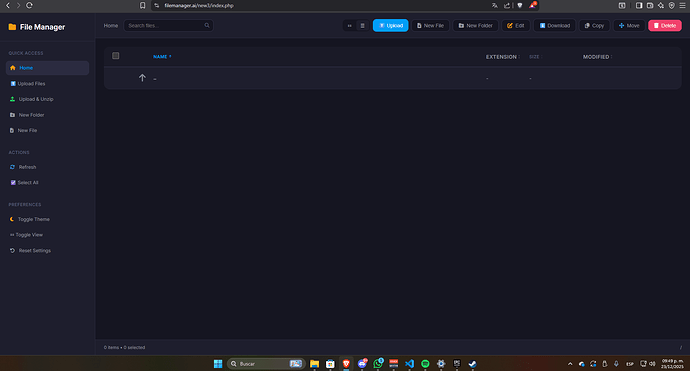Click Select All in sidebar
The height and width of the screenshot is (371, 690).
pyautogui.click(x=48, y=182)
